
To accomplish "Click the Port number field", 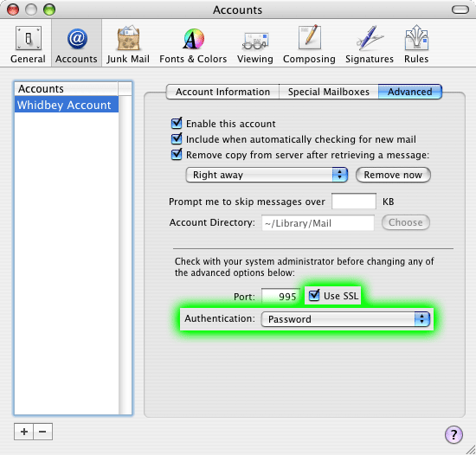I will coord(280,296).
